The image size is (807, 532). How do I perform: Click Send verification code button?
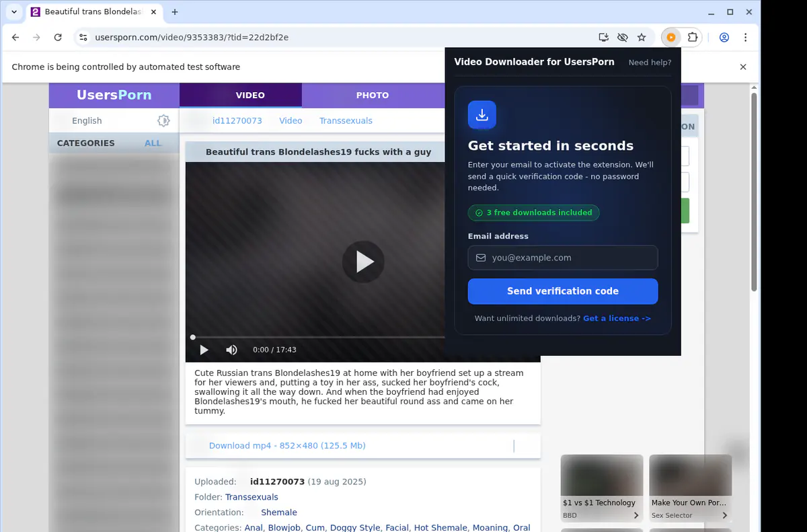563,291
